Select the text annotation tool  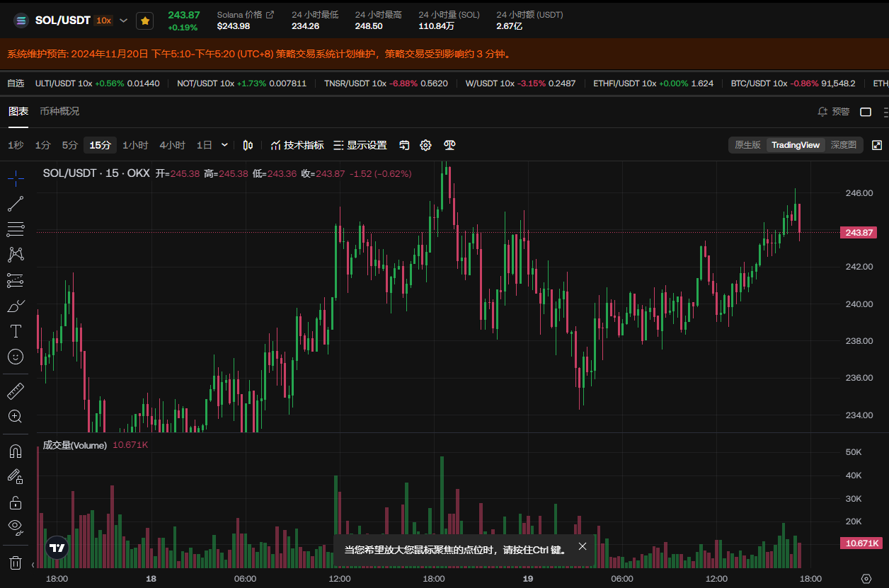[16, 331]
